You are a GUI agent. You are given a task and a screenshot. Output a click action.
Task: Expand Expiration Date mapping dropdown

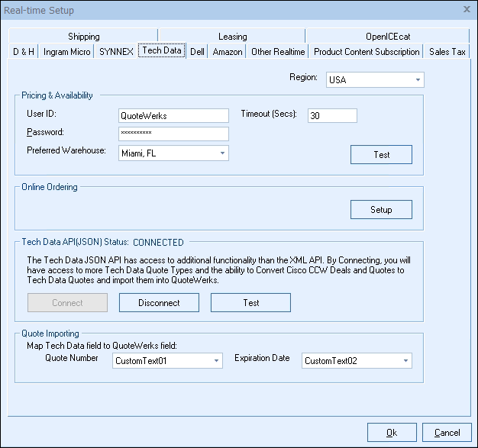(357, 360)
